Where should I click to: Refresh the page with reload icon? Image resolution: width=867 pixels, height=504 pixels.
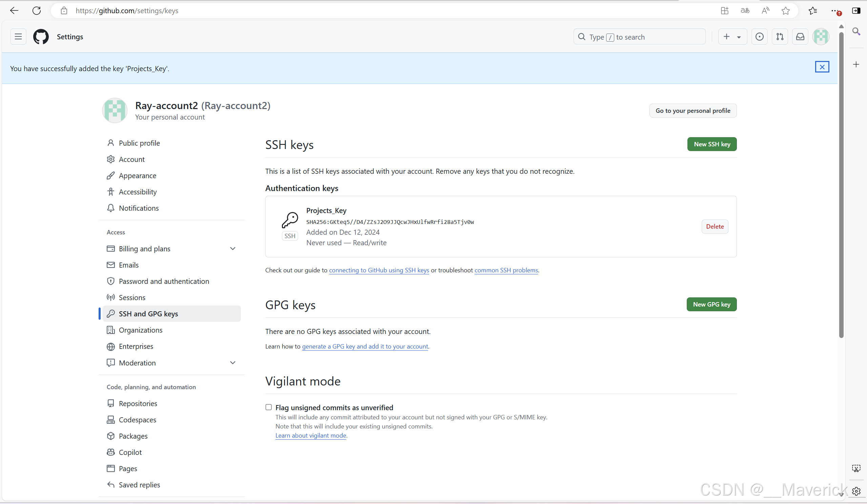point(37,10)
